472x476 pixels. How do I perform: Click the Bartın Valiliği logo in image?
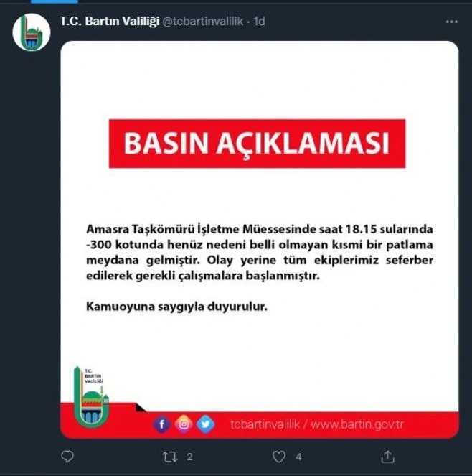(x=91, y=396)
